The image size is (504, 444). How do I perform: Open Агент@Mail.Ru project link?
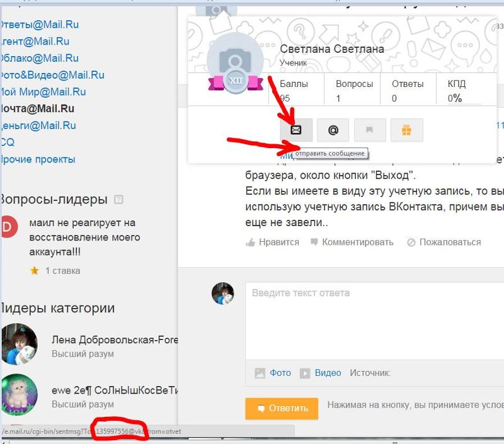35,42
